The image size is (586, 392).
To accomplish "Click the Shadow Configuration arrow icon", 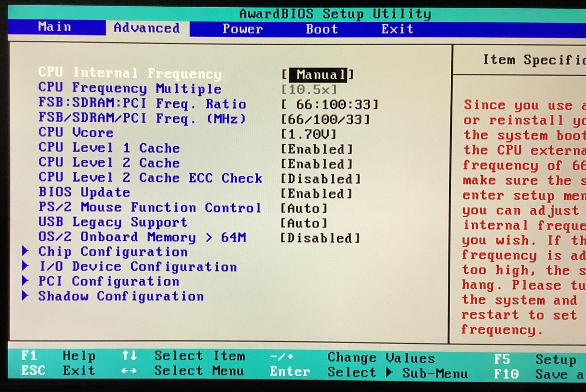I will (25, 295).
